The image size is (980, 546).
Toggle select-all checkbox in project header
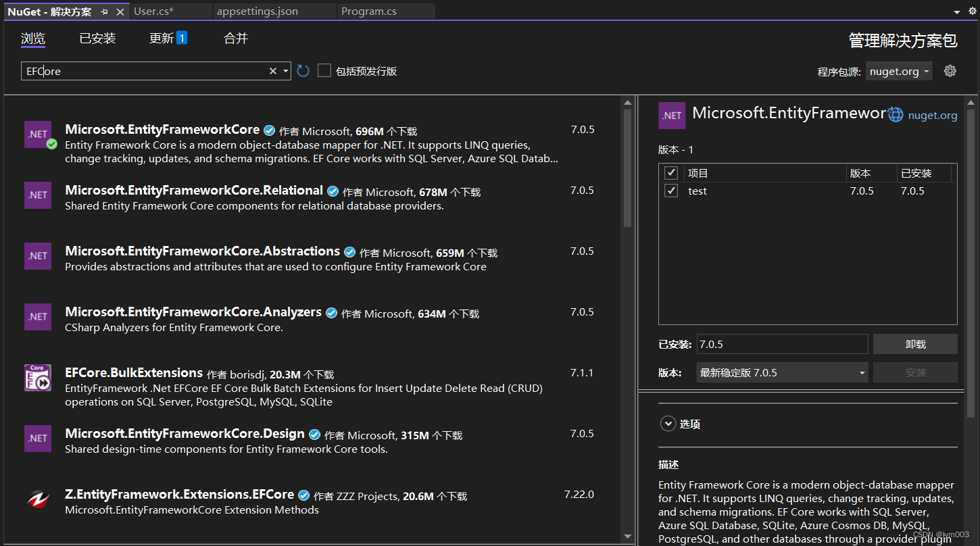[671, 173]
